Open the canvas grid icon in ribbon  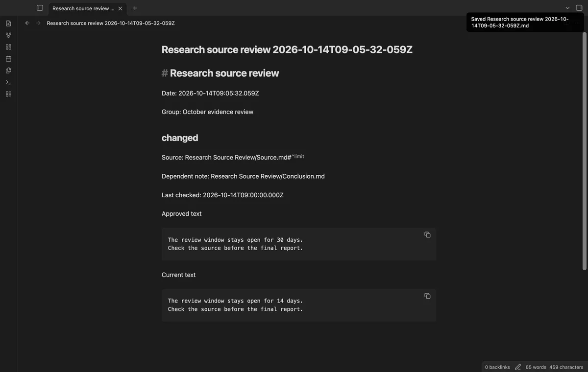click(x=8, y=47)
